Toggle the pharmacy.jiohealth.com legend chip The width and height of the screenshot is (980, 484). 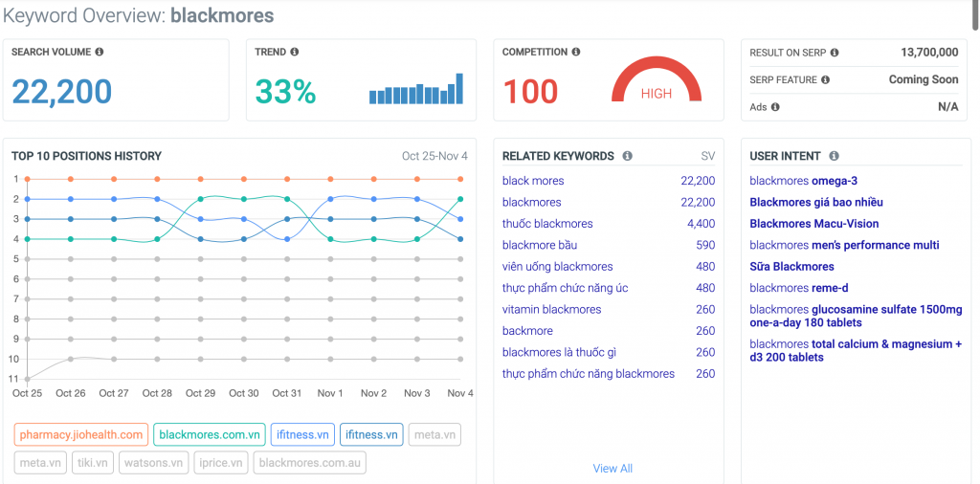point(80,435)
